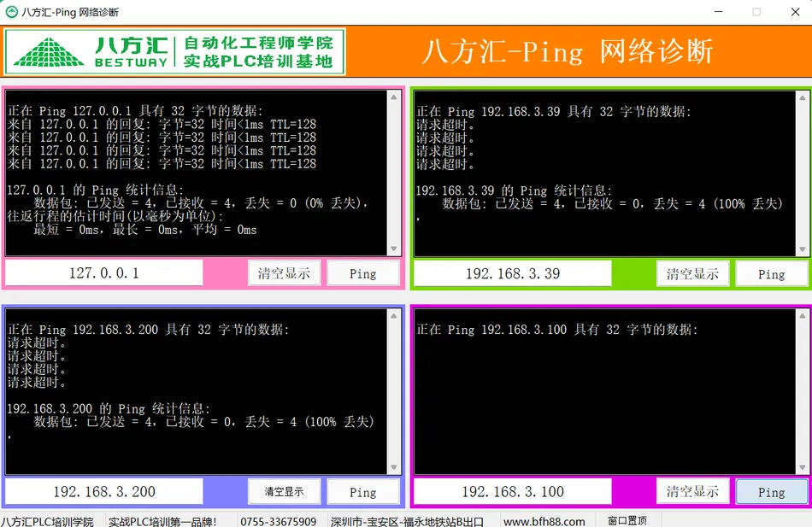Click phone number 0755-33675909 in status bar

coord(278,521)
